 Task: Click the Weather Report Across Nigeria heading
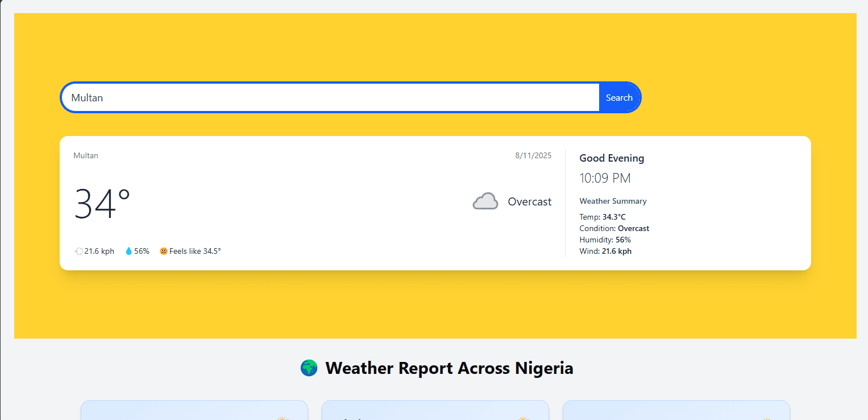pos(449,368)
